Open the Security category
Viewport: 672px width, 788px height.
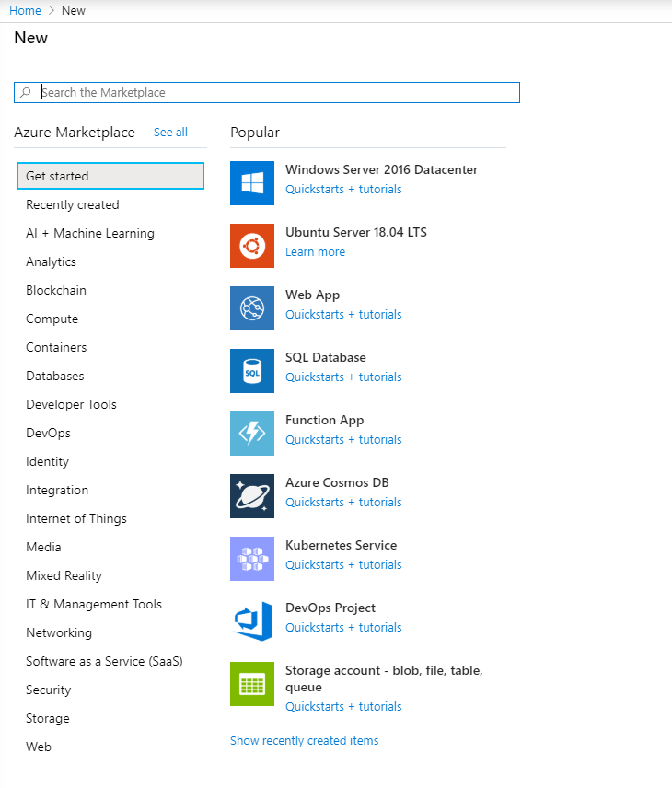click(48, 690)
